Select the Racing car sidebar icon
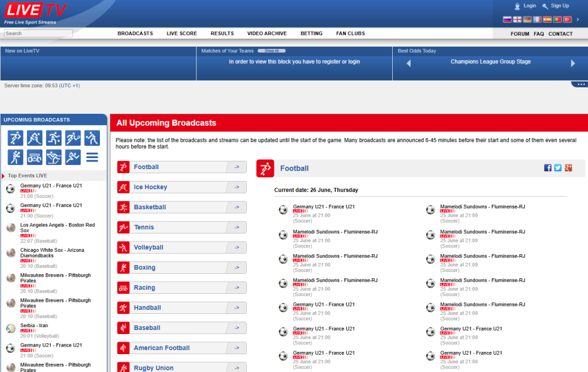The image size is (588, 372). pos(34,158)
